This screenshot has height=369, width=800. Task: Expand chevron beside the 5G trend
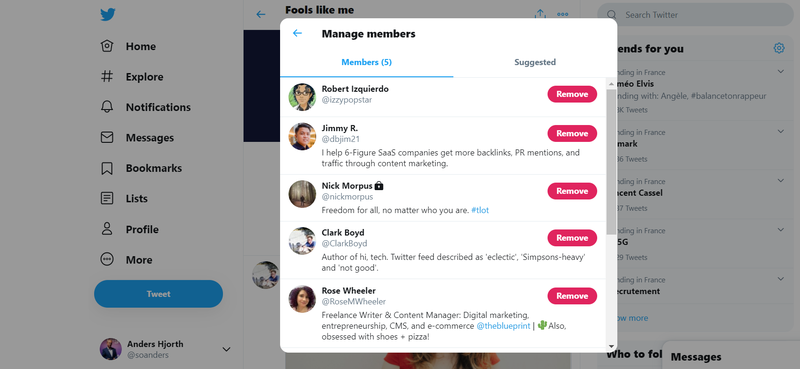click(x=781, y=230)
